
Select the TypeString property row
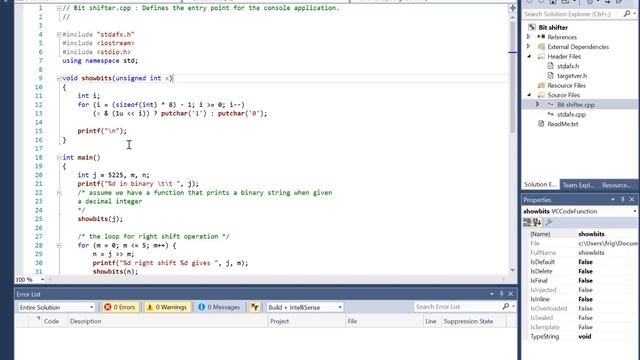coord(581,336)
